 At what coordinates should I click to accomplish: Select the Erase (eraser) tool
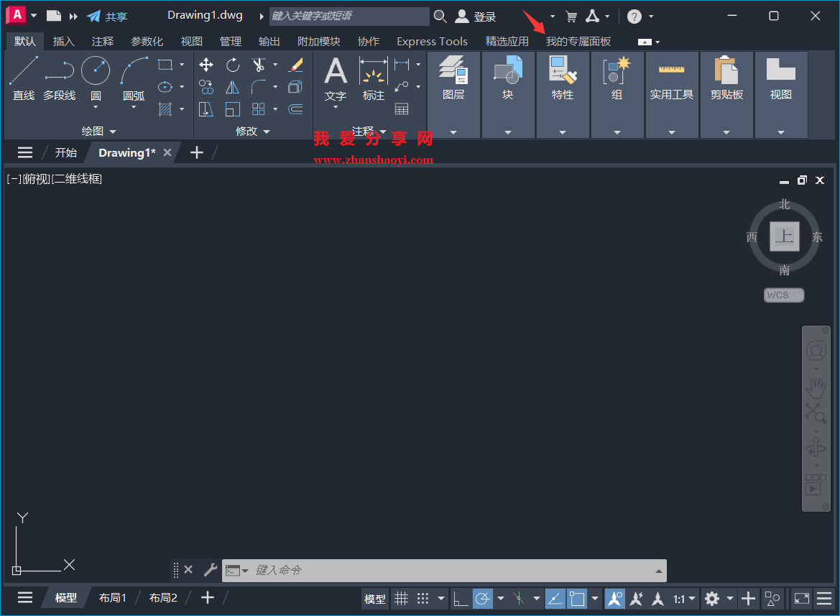(x=295, y=64)
